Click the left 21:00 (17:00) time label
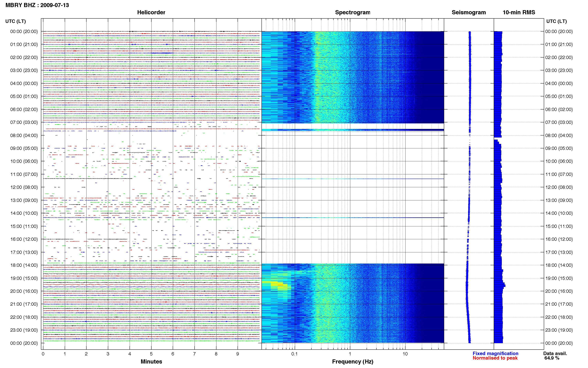Viewport: 588px width, 368px height. coord(24,304)
